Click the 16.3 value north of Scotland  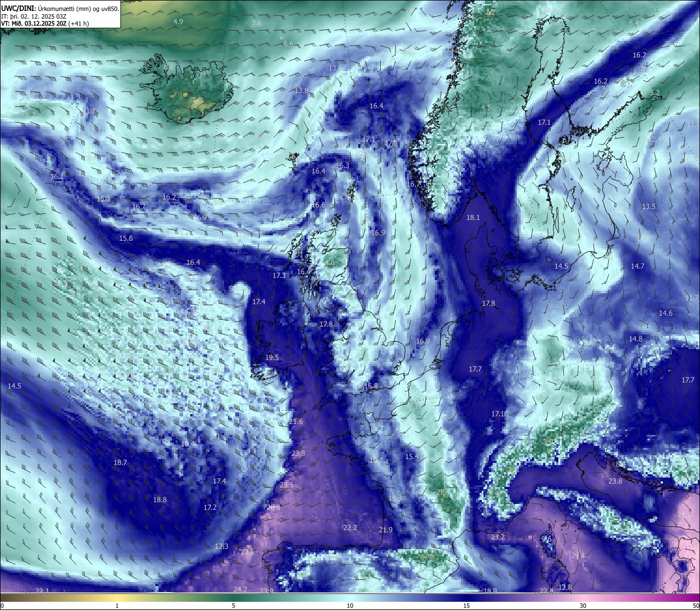point(342,165)
